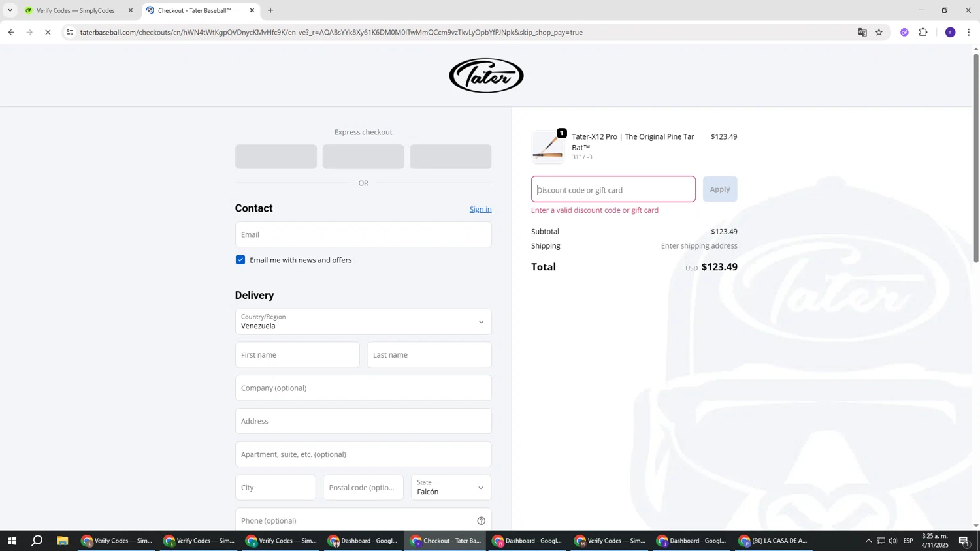This screenshot has height=551, width=980.
Task: Click the Email input field
Action: [363, 234]
